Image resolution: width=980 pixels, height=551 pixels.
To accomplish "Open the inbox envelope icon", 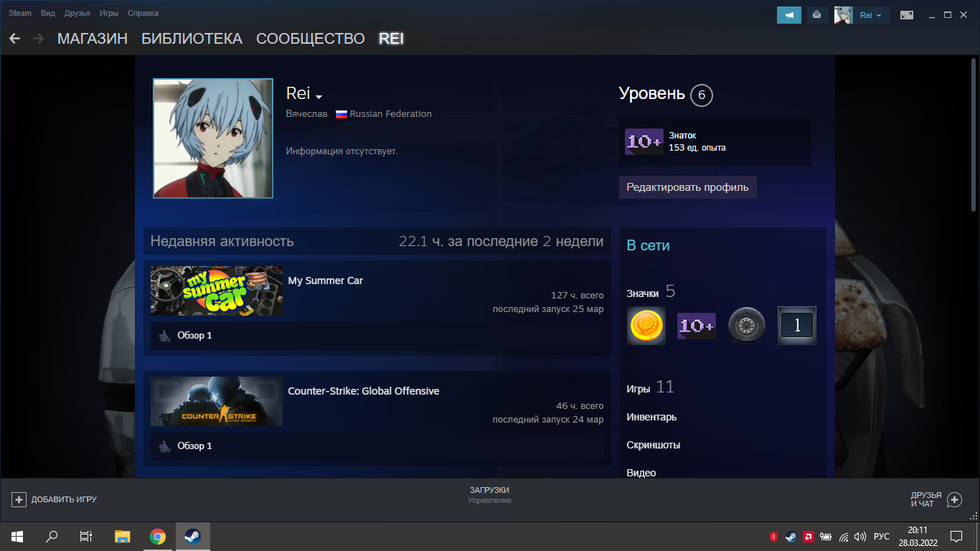I will [817, 14].
